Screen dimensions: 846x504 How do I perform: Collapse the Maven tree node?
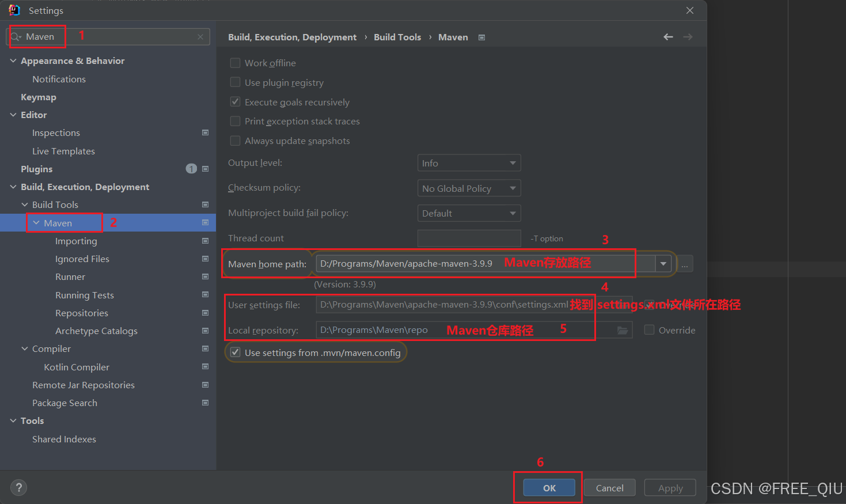(36, 223)
